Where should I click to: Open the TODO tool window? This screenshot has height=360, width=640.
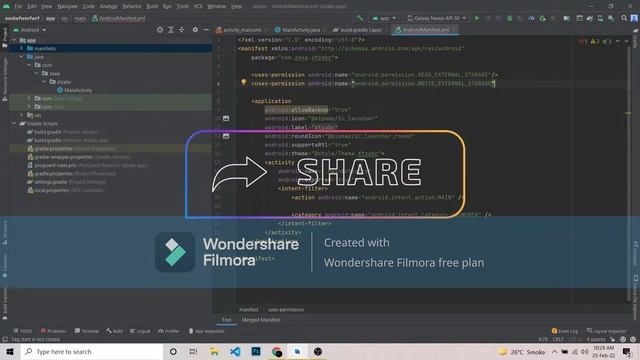tap(23, 331)
